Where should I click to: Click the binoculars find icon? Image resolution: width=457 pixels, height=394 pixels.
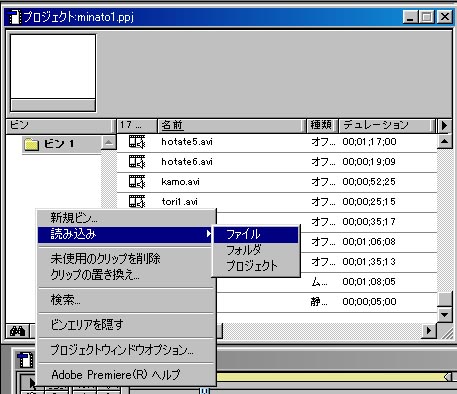point(18,331)
